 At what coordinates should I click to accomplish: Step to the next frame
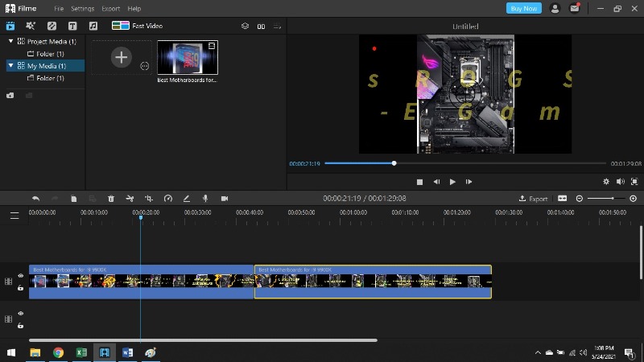point(469,182)
